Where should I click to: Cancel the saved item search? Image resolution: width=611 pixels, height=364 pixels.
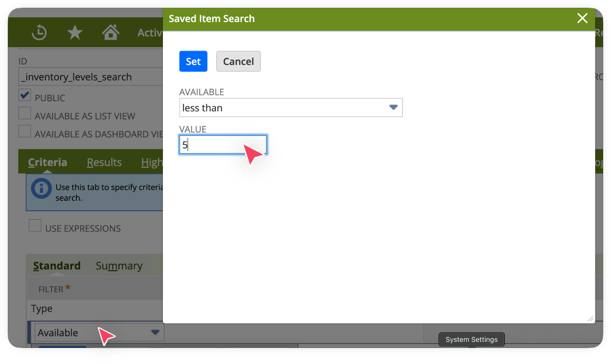[x=238, y=61]
